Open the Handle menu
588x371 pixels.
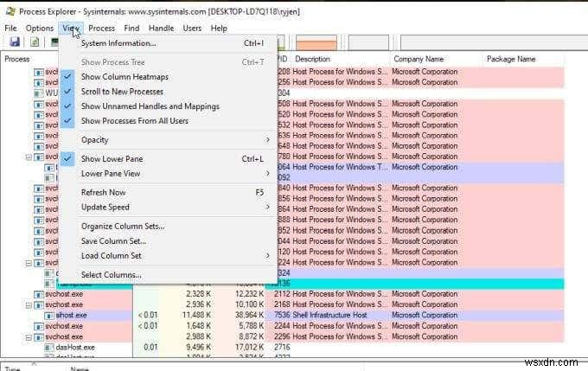click(161, 29)
